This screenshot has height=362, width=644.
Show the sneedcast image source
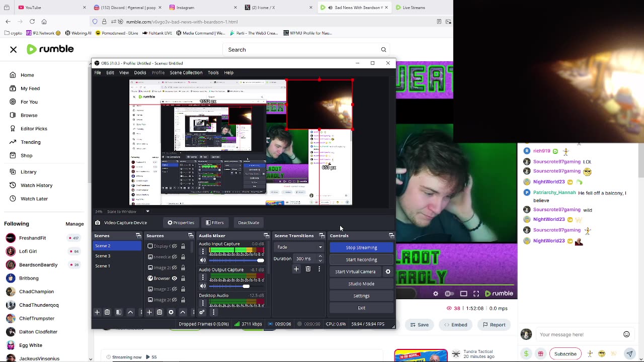click(175, 257)
